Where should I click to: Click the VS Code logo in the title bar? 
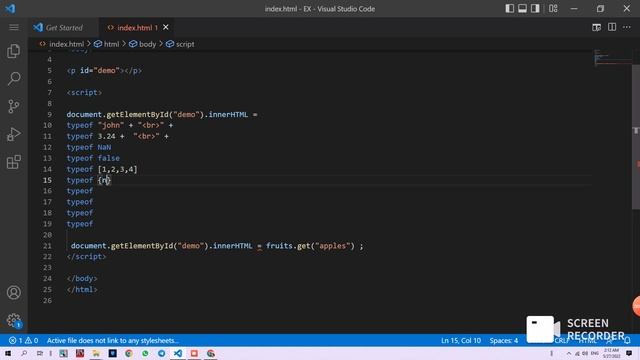tap(10, 9)
